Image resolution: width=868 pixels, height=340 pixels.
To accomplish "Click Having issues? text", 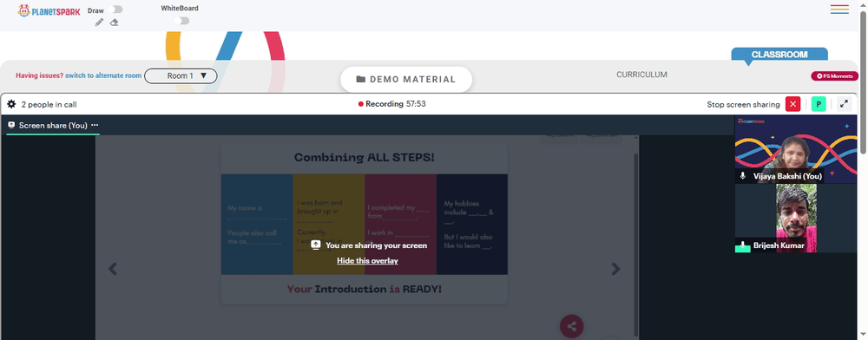I will point(39,75).
